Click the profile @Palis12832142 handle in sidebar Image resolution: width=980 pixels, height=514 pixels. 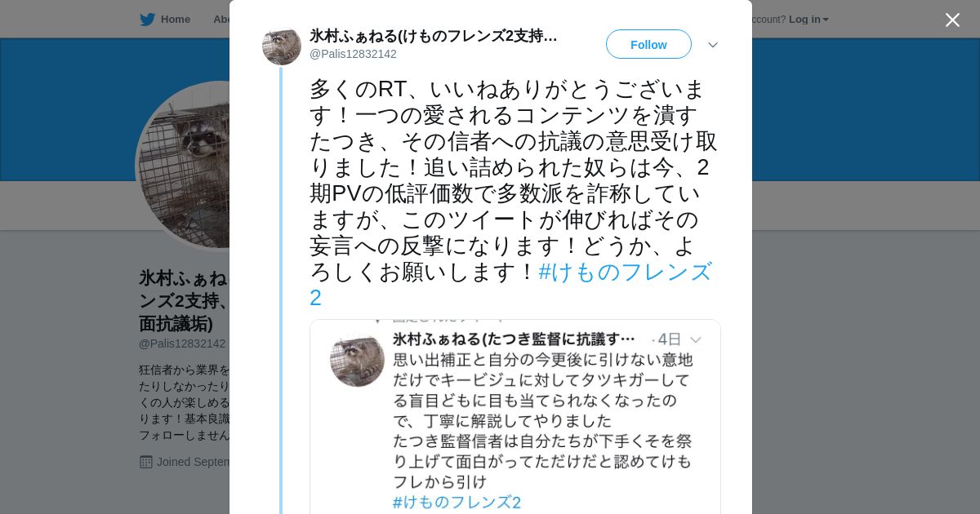(x=182, y=343)
